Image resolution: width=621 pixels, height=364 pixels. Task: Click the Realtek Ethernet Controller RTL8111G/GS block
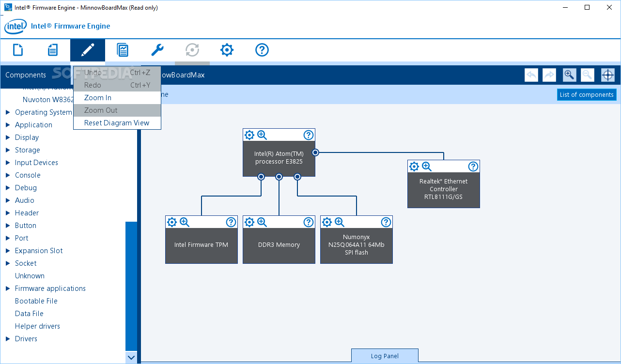[x=444, y=190]
